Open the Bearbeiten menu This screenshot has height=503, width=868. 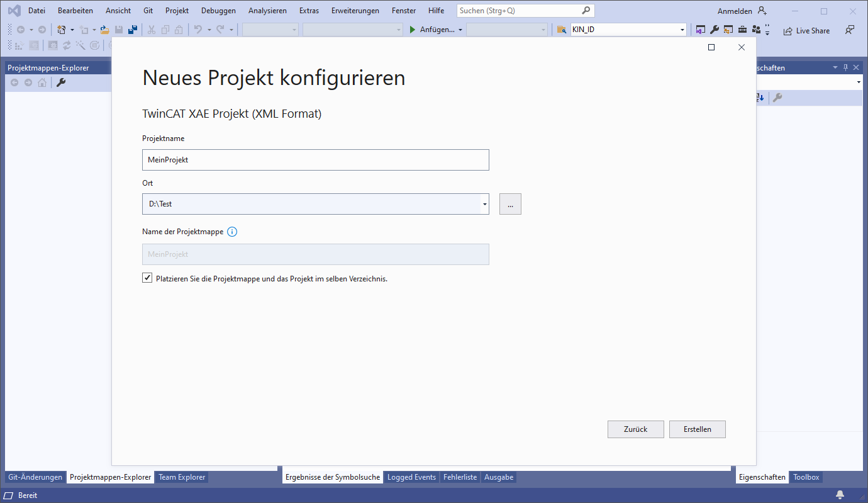tap(75, 11)
